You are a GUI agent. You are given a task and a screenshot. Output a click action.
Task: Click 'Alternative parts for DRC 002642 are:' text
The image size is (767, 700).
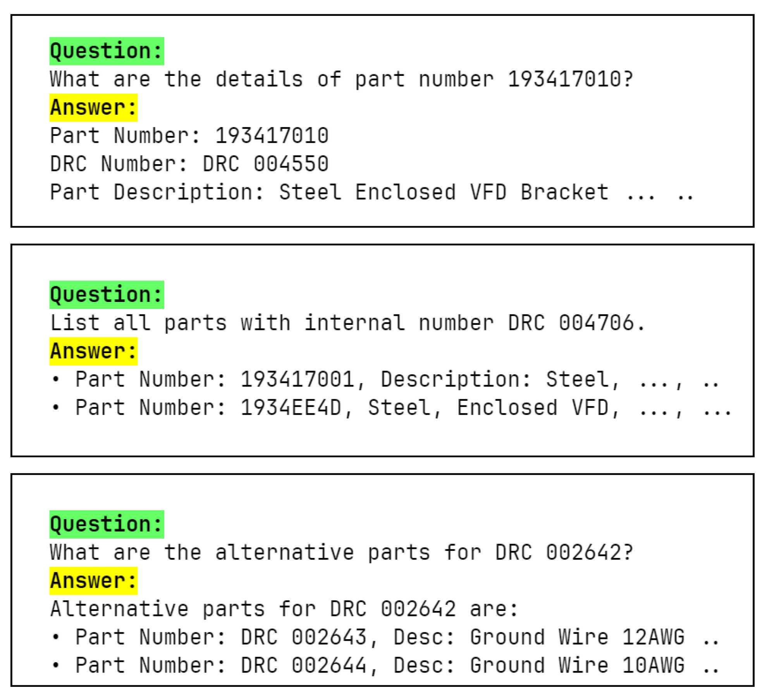point(284,609)
